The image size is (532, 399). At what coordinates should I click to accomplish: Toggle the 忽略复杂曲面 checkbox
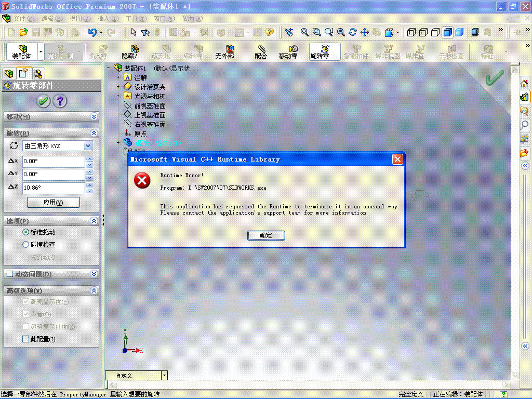coord(26,326)
